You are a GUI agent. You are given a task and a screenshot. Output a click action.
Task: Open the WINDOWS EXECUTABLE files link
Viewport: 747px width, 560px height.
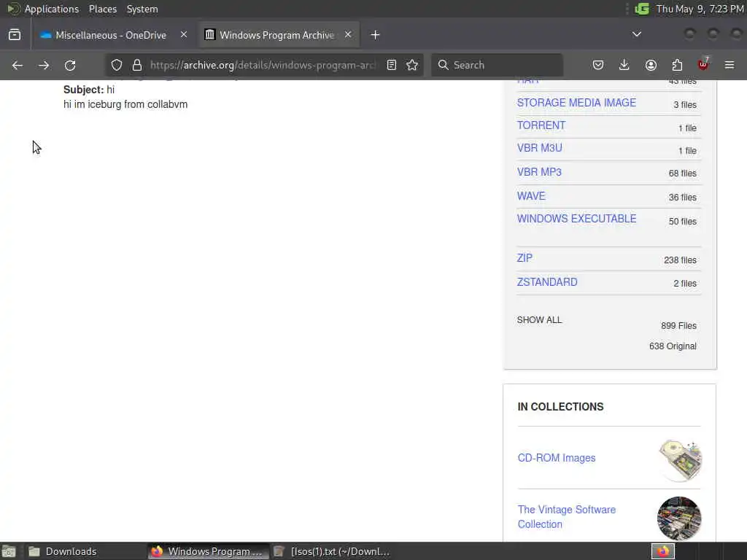[x=577, y=219]
